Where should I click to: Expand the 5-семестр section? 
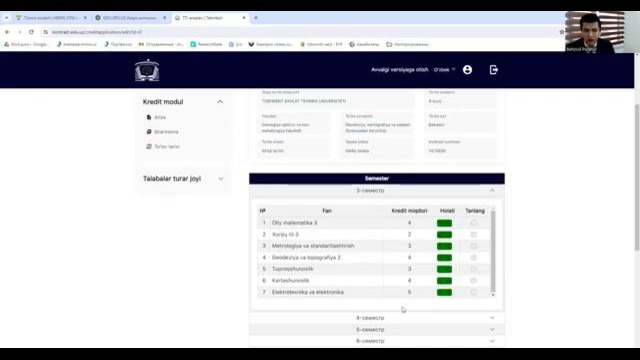(x=377, y=329)
